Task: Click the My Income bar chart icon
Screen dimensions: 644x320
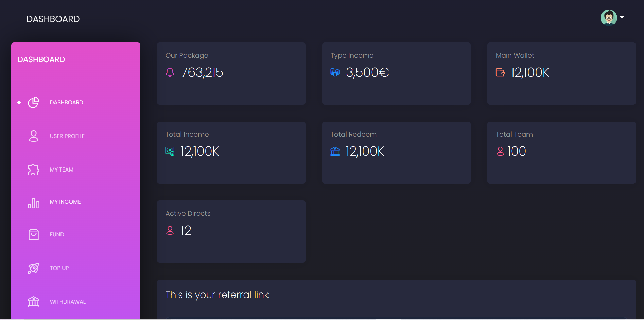Action: tap(33, 203)
